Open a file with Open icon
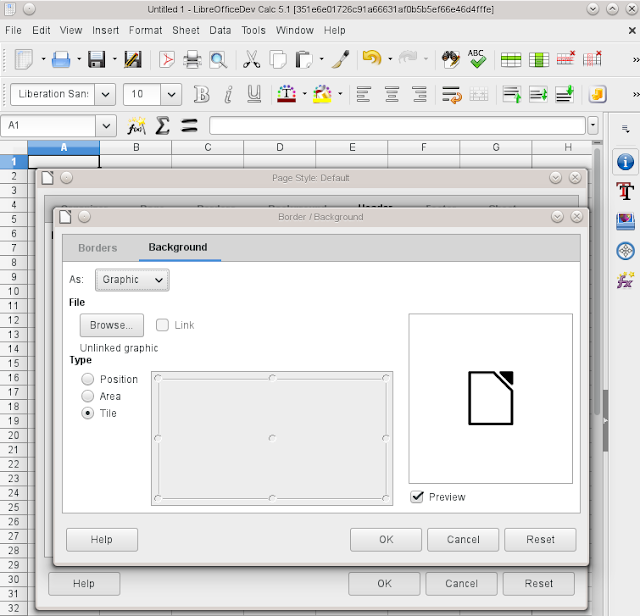 coord(61,60)
